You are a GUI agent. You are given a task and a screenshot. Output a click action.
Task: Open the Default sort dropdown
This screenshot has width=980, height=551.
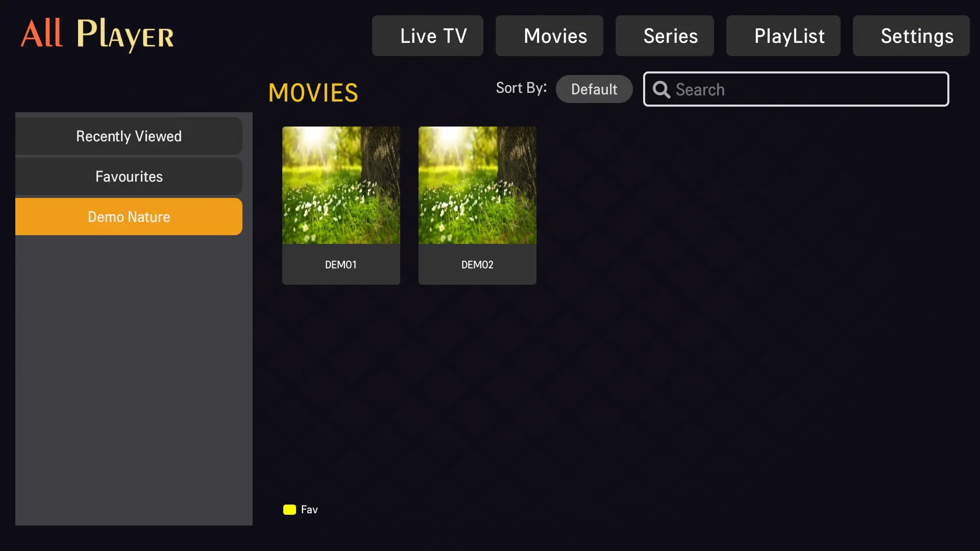tap(594, 89)
